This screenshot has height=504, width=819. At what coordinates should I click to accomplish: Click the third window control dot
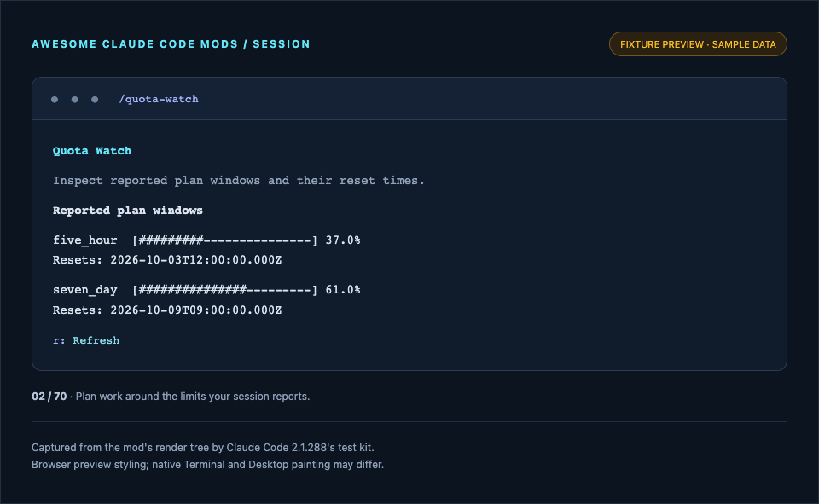pyautogui.click(x=95, y=100)
